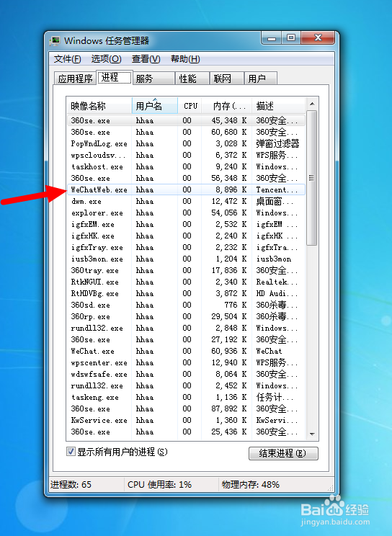Select the RtkNGUI.exe process
Image resolution: width=392 pixels, height=536 pixels.
tap(187, 282)
